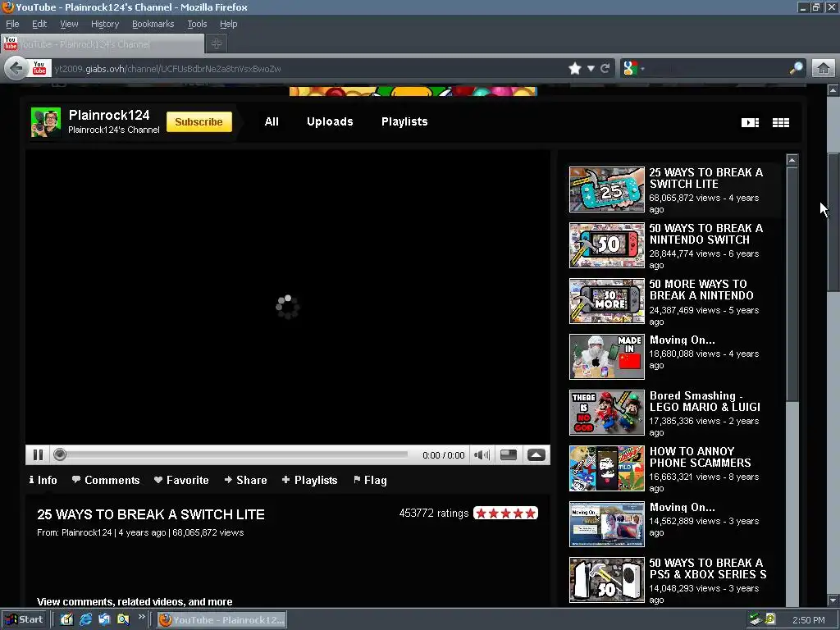Click View comments, related videos, and more
Viewport: 840px width, 630px height.
(135, 601)
